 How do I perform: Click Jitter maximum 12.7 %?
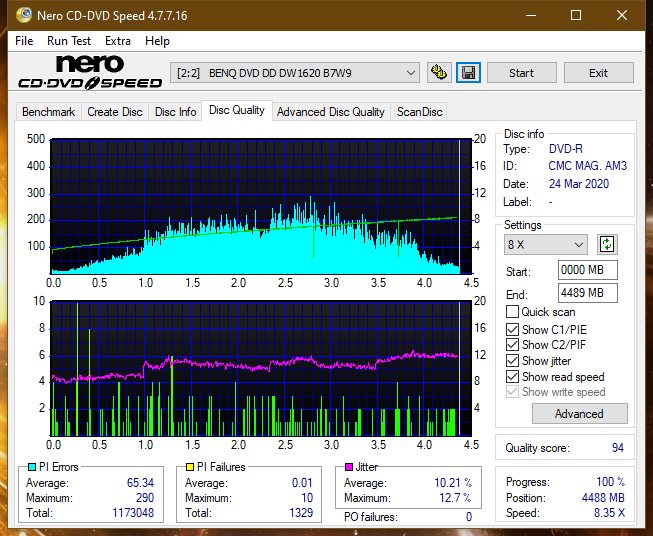(x=456, y=498)
